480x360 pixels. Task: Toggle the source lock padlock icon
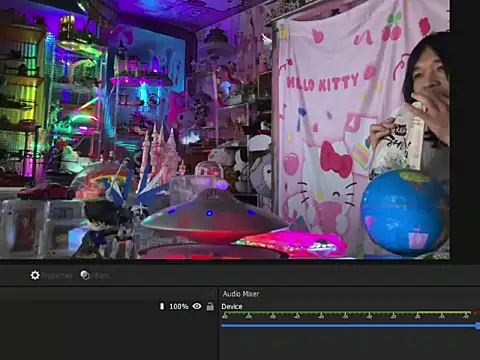coord(210,306)
